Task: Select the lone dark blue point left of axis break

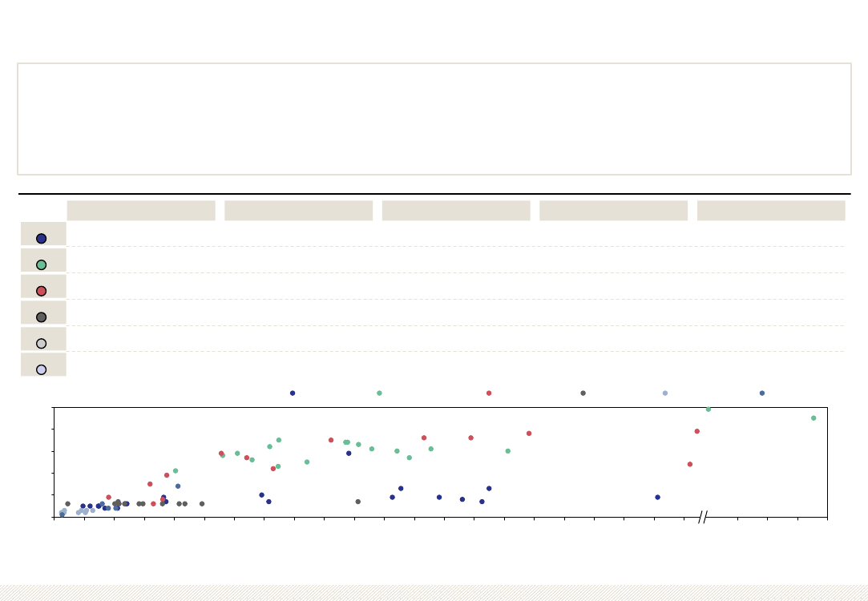Action: (657, 497)
